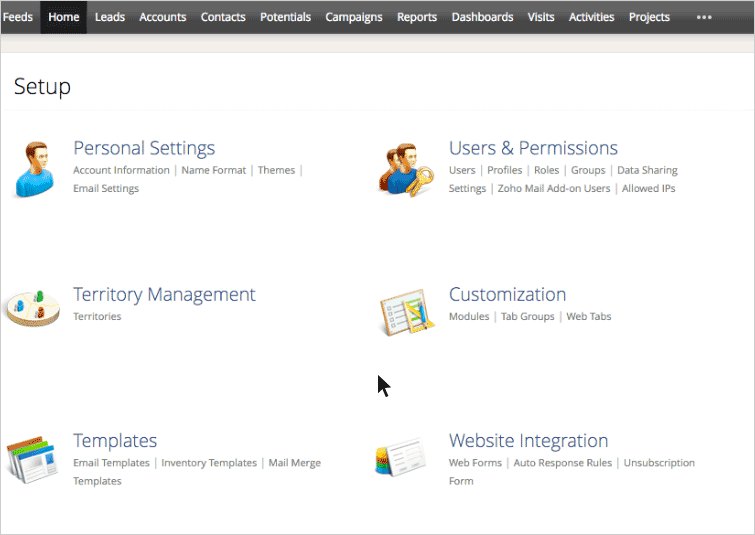The height and width of the screenshot is (535, 755).
Task: Open Auto Response Rules link
Action: coord(562,463)
